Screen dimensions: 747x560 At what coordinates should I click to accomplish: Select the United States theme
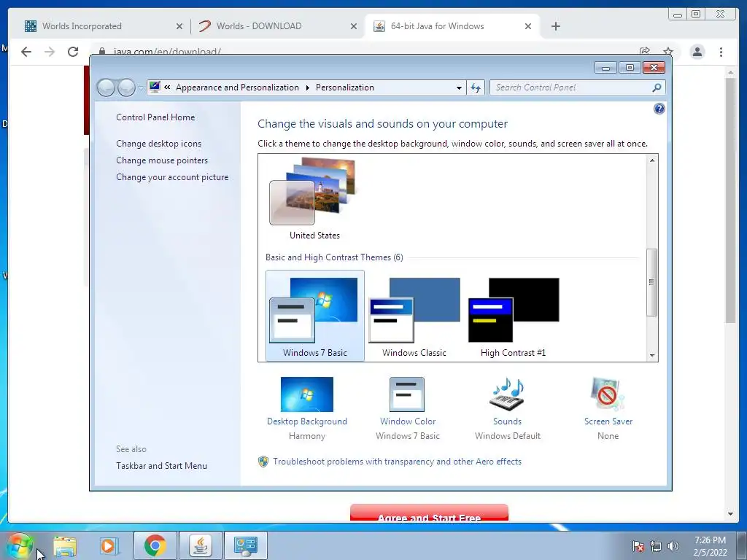tap(314, 199)
